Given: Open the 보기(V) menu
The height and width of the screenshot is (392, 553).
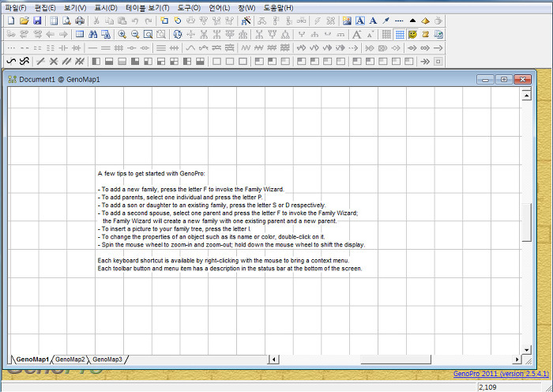Looking at the screenshot, I should [75, 8].
